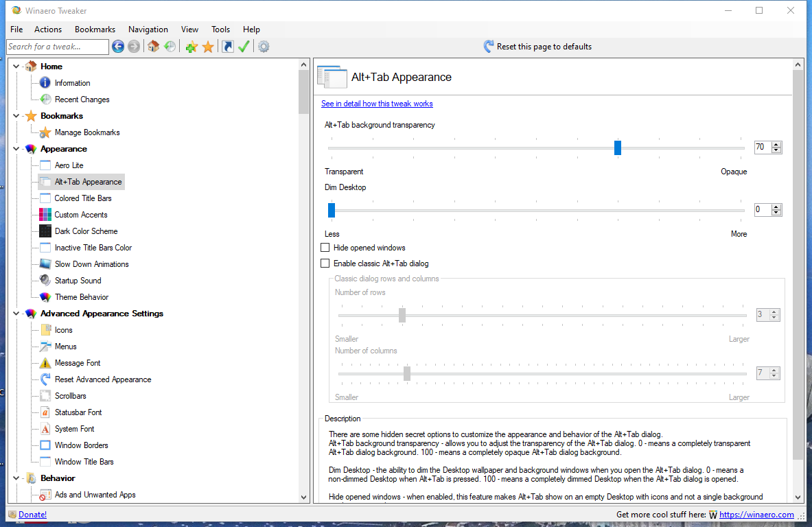Visit the https://winaero.com link
The image size is (812, 527).
[756, 515]
